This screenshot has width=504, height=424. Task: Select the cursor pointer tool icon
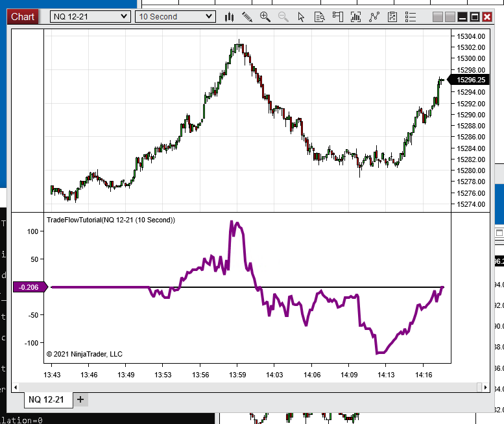(301, 17)
